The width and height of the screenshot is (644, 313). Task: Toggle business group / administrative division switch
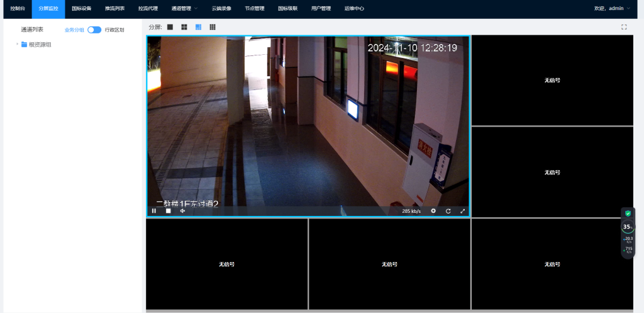[94, 30]
